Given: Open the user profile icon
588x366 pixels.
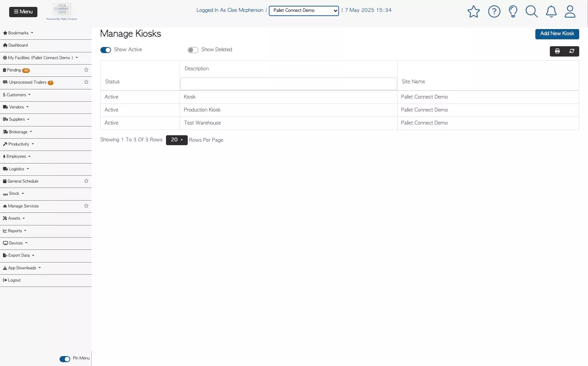Looking at the screenshot, I should click(x=570, y=11).
